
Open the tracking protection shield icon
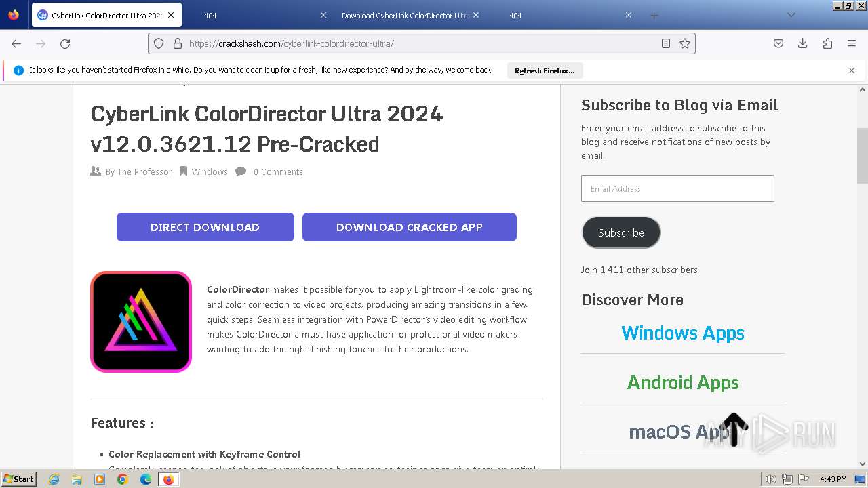click(x=159, y=43)
